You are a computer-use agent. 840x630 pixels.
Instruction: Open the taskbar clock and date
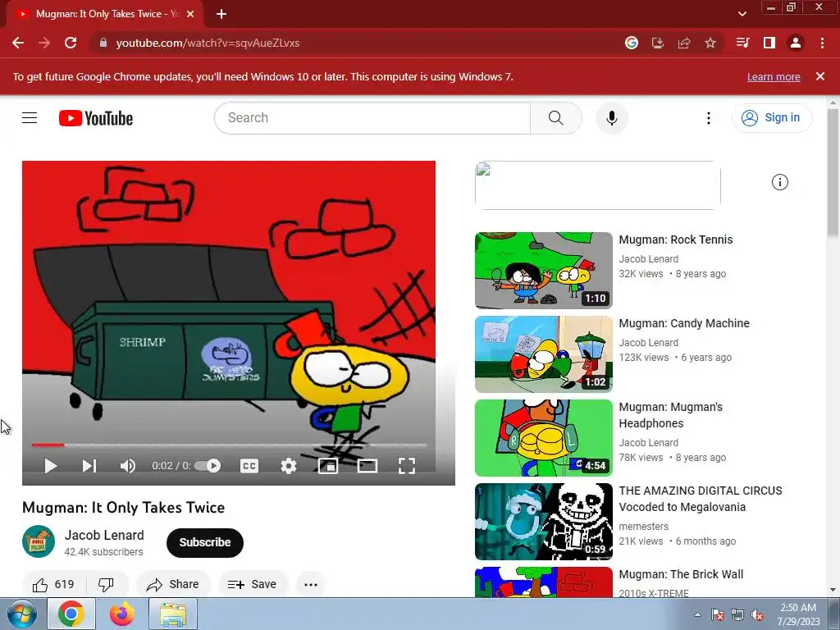(x=798, y=614)
